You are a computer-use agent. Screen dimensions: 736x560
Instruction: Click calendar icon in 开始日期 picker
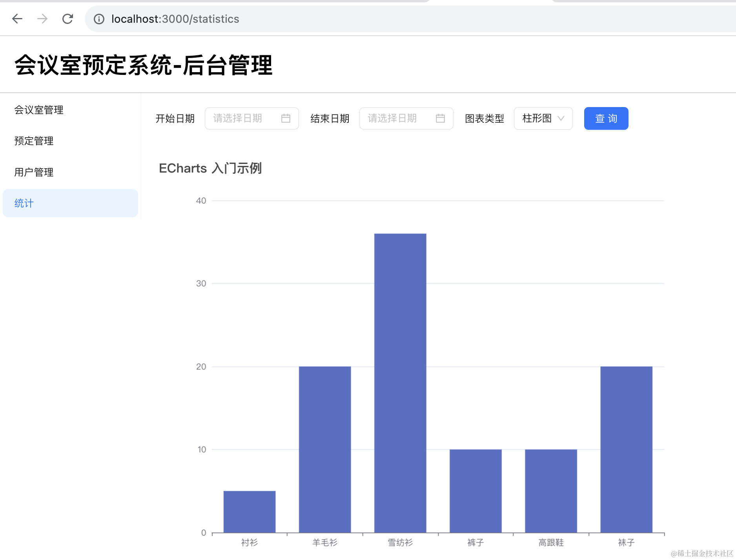(x=286, y=118)
